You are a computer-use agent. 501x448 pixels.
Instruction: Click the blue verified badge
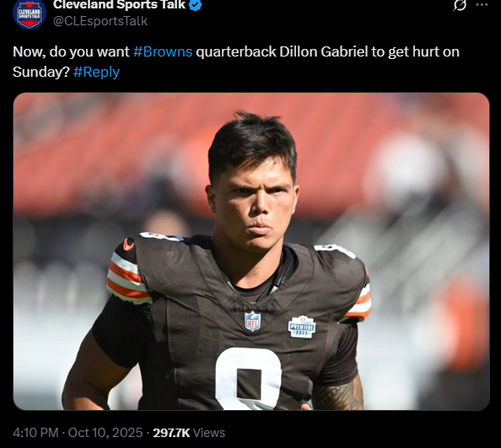click(x=196, y=5)
